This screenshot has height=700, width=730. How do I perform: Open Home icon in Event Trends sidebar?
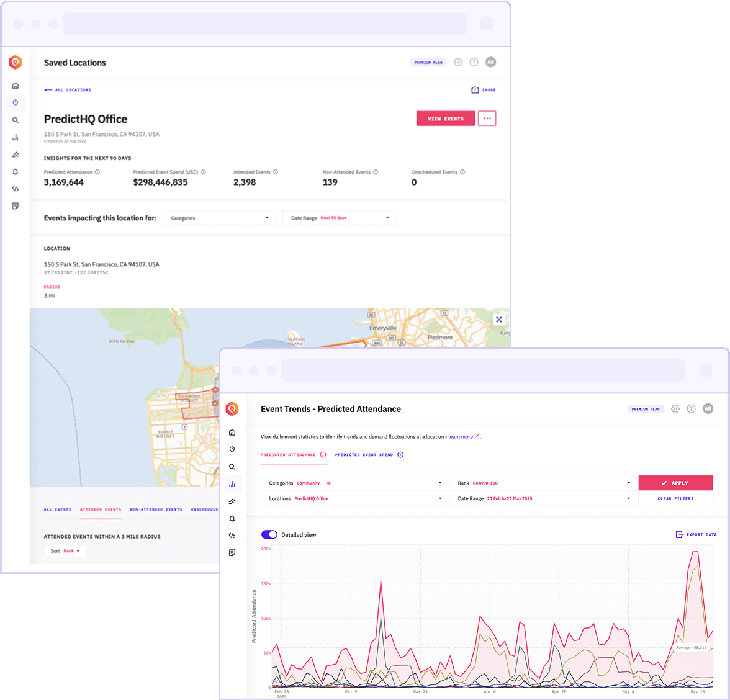click(x=232, y=433)
